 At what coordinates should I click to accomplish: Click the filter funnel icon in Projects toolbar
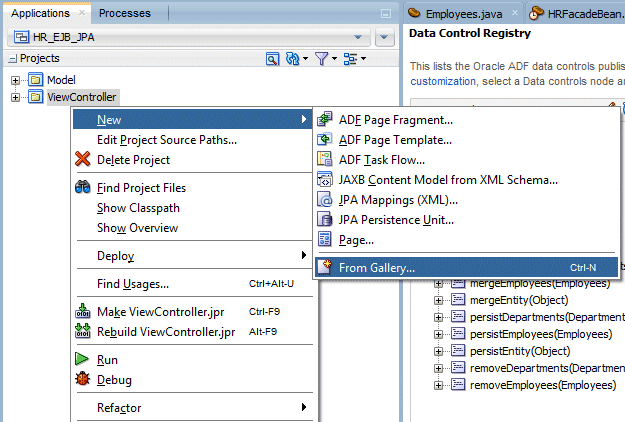click(x=322, y=59)
